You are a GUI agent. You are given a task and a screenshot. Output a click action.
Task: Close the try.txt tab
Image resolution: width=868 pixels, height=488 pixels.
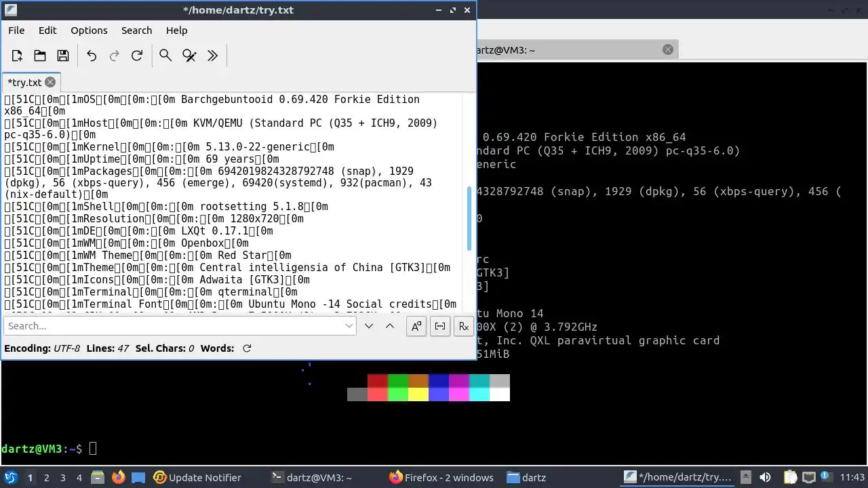(50, 82)
